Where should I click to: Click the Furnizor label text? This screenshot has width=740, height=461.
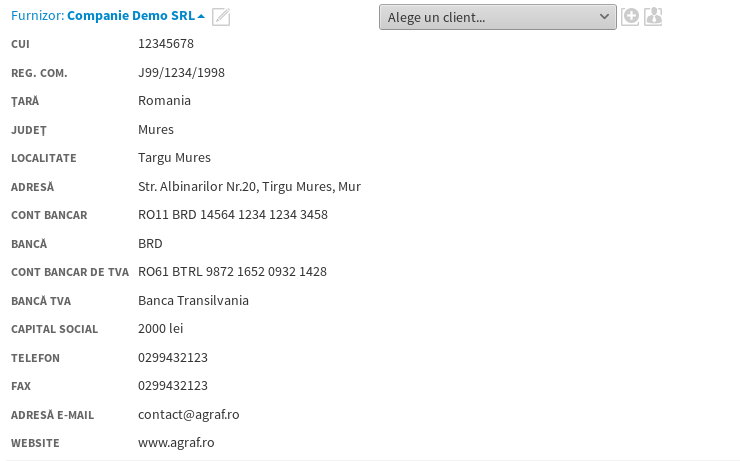[x=37, y=16]
